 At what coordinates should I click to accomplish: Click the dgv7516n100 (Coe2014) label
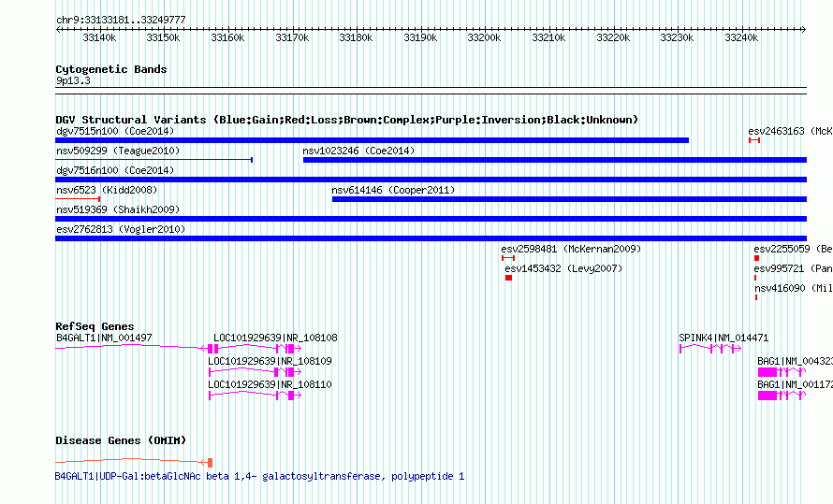point(115,170)
